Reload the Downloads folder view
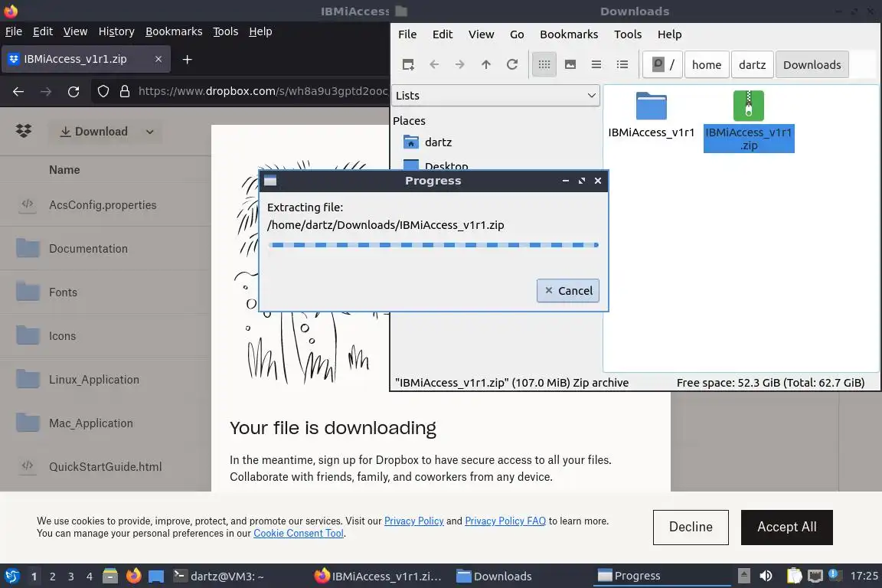 click(512, 65)
